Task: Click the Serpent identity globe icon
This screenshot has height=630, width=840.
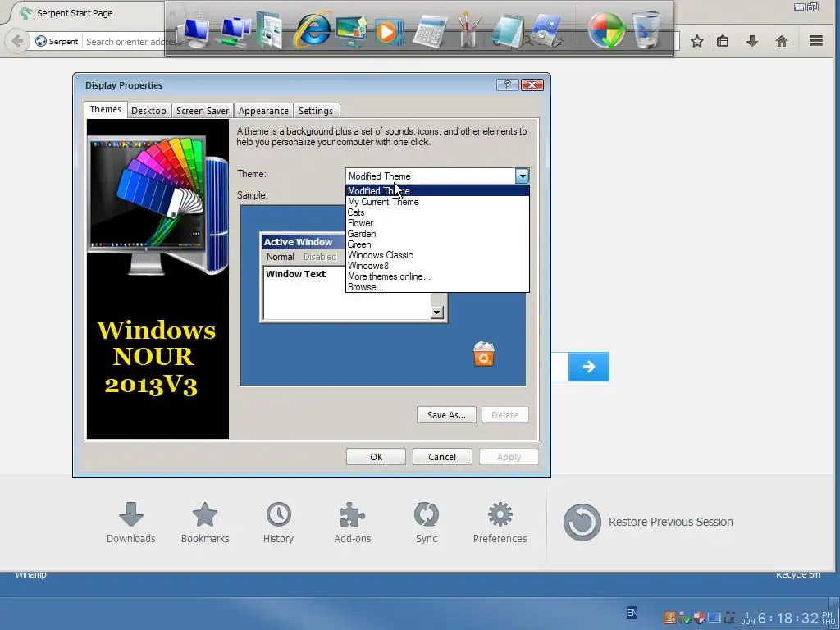Action: (41, 41)
